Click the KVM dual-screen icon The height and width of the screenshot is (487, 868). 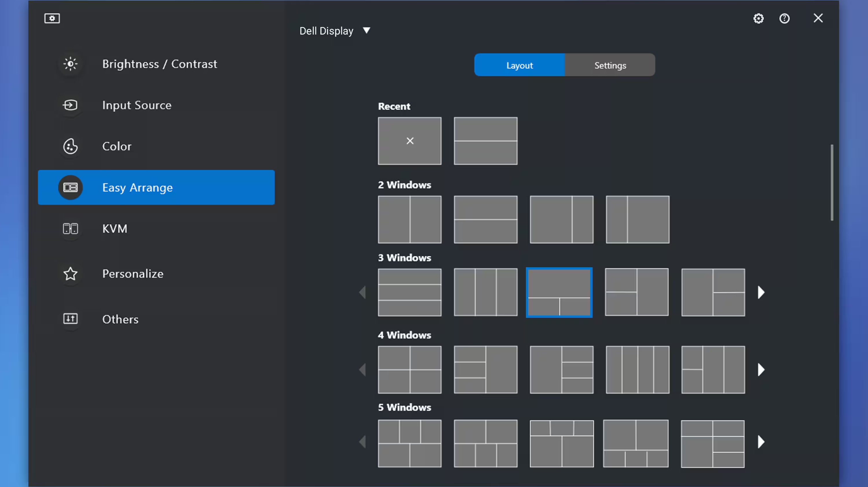pos(70,229)
